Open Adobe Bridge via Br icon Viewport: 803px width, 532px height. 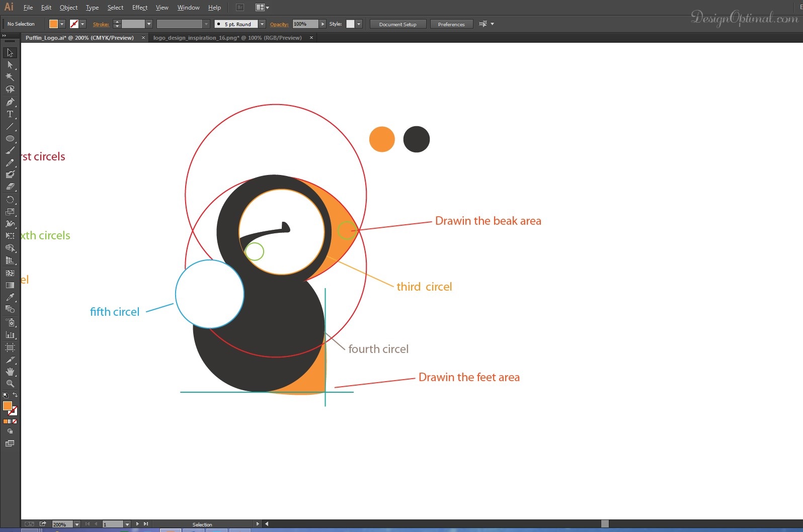coord(240,8)
